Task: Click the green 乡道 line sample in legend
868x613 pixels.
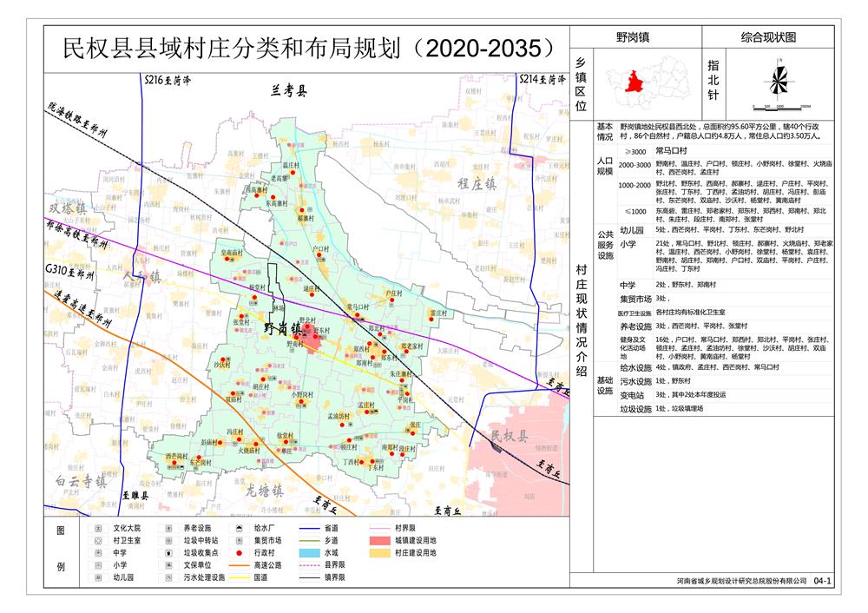Action: tap(310, 540)
